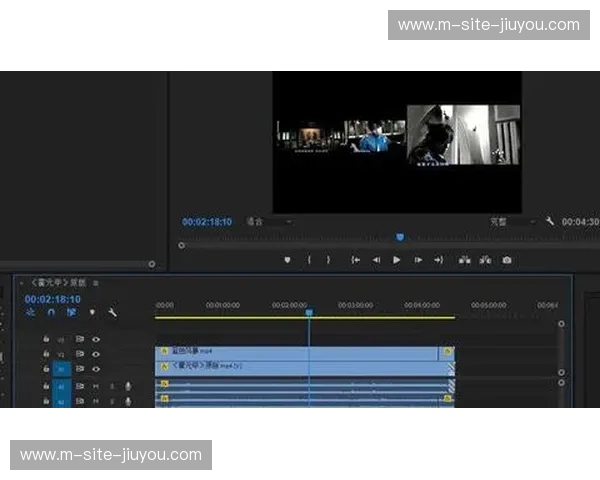This screenshot has height=480, width=600.
Task: Open the playback resolution dropdown
Action: [x=510, y=221]
